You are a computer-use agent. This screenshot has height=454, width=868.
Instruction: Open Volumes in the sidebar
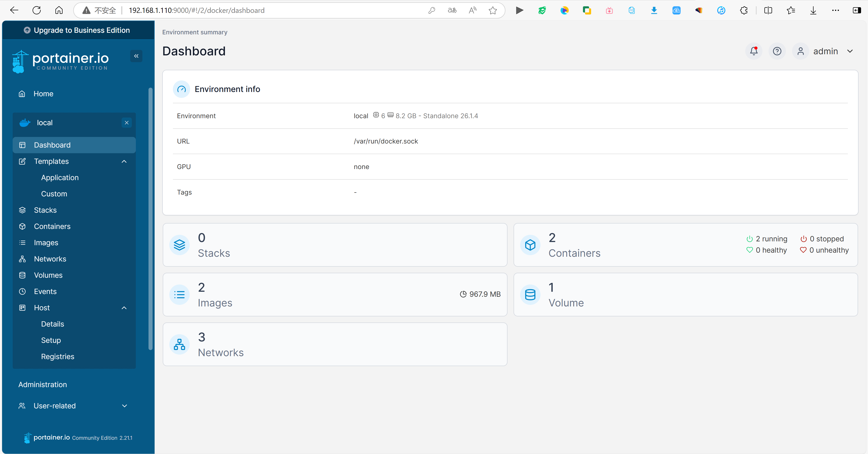click(x=48, y=275)
